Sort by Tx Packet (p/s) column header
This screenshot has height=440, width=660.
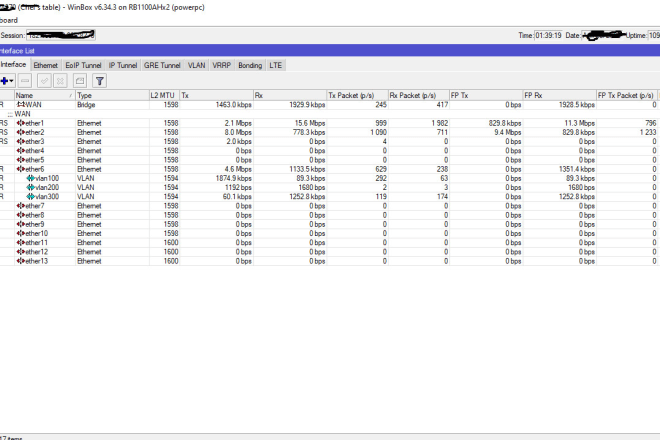click(x=357, y=96)
